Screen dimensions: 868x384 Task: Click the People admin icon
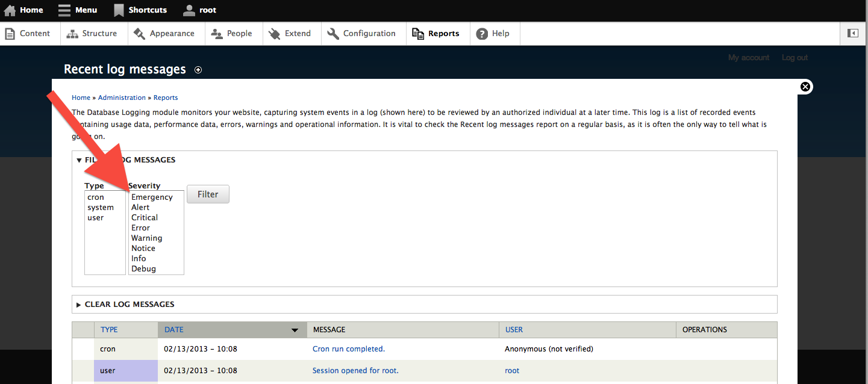pos(217,33)
